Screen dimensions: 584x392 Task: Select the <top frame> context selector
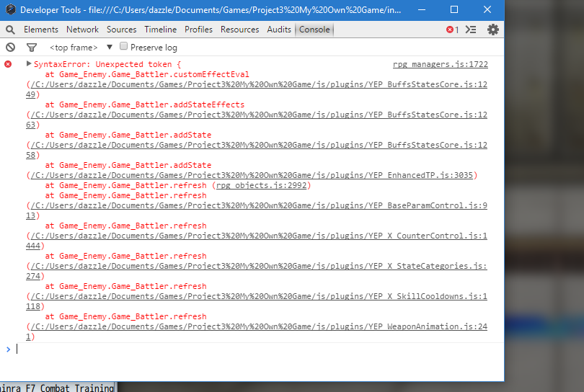(74, 48)
